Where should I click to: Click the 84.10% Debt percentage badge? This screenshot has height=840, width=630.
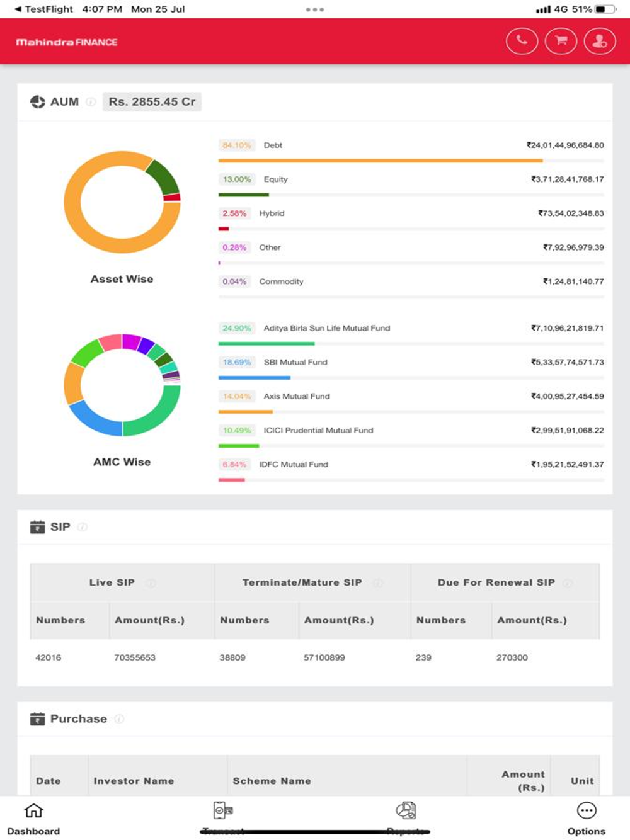coord(236,145)
